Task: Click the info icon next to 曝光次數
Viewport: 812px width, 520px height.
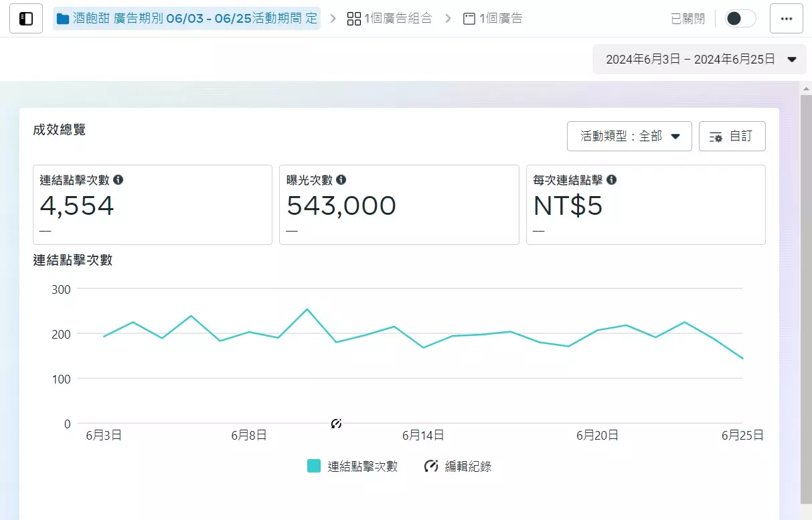Action: (x=341, y=179)
